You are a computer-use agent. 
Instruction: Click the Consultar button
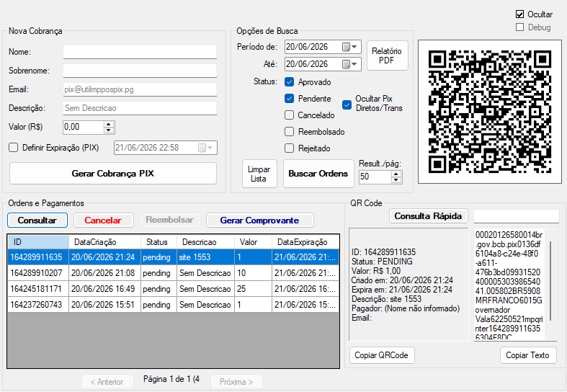tap(37, 220)
